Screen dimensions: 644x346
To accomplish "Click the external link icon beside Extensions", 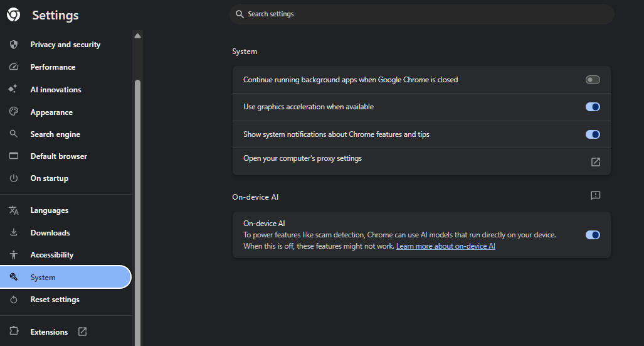I will [83, 332].
